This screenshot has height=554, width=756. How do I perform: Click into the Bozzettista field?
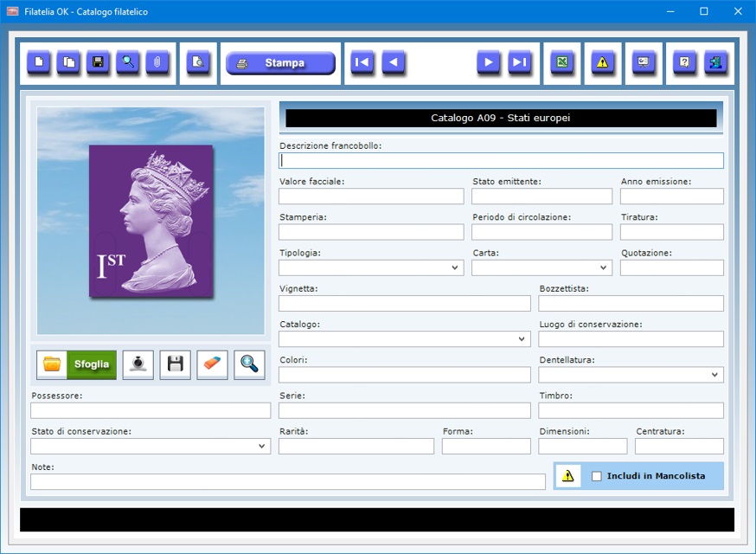(631, 304)
